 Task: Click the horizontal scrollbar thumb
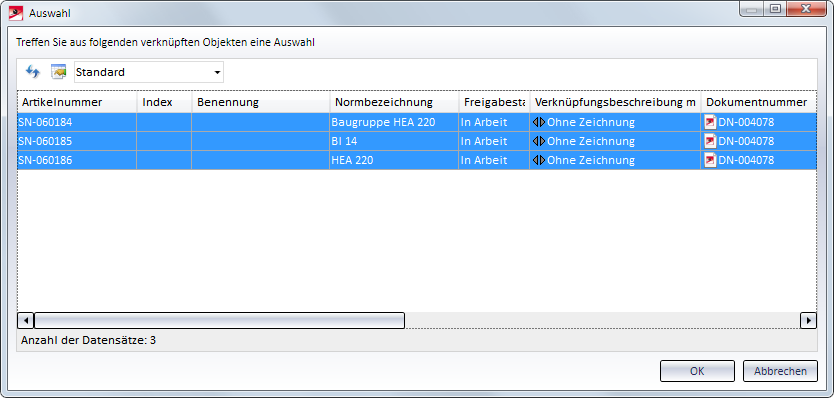click(219, 320)
